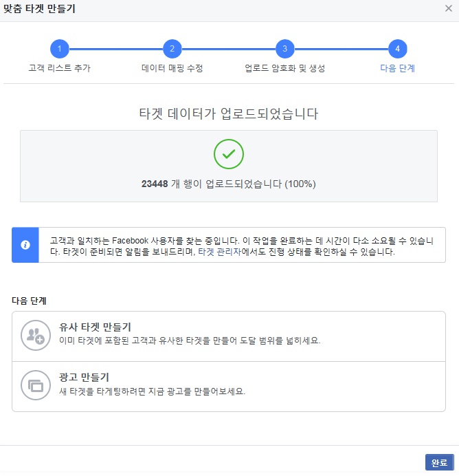Click the green checkmark success icon

229,154
